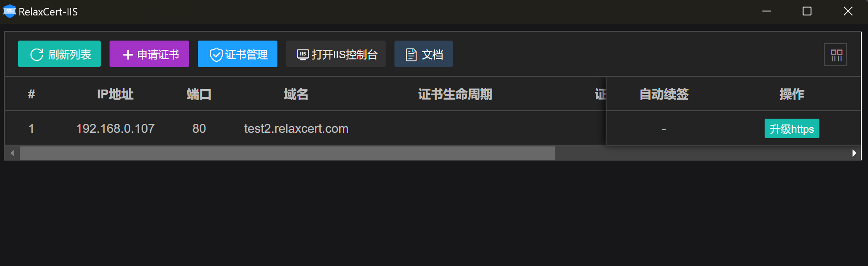Image resolution: width=868 pixels, height=266 pixels.
Task: Click the 证书生命周期 column header
Action: (x=455, y=94)
